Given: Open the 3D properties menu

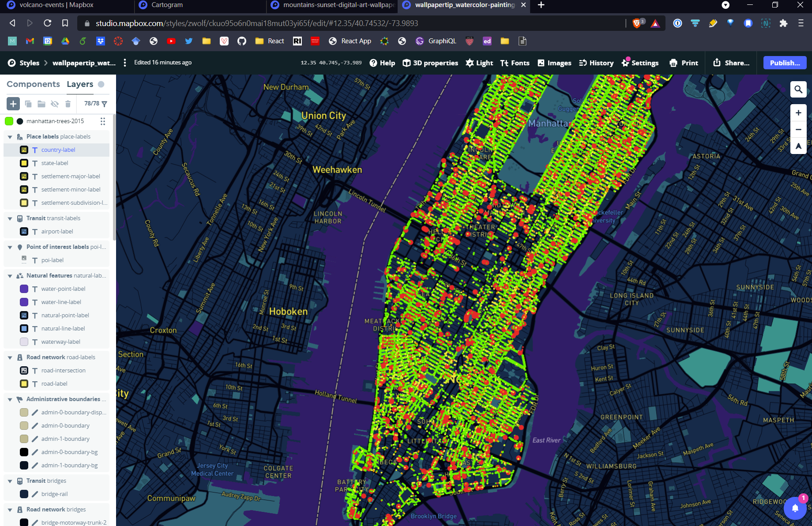Looking at the screenshot, I should coord(430,63).
